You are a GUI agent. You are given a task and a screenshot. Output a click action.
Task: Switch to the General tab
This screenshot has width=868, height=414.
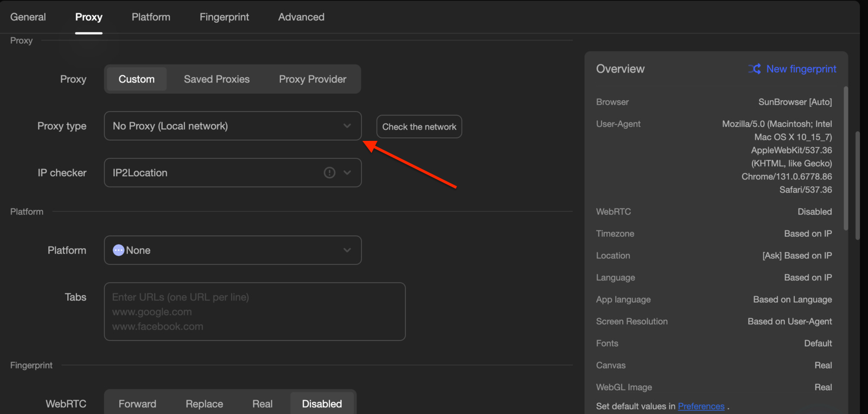[28, 17]
